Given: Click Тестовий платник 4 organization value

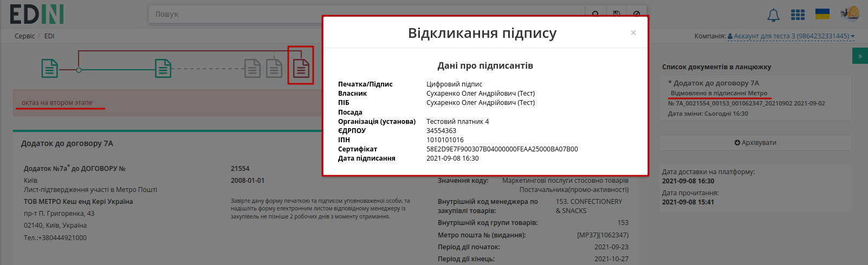Looking at the screenshot, I should tap(457, 122).
